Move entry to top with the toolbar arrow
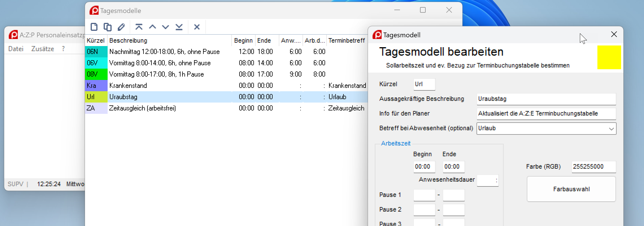 click(139, 27)
